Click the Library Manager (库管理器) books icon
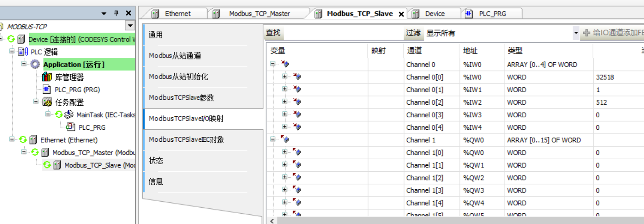Image resolution: width=644 pixels, height=224 pixels. click(x=47, y=77)
